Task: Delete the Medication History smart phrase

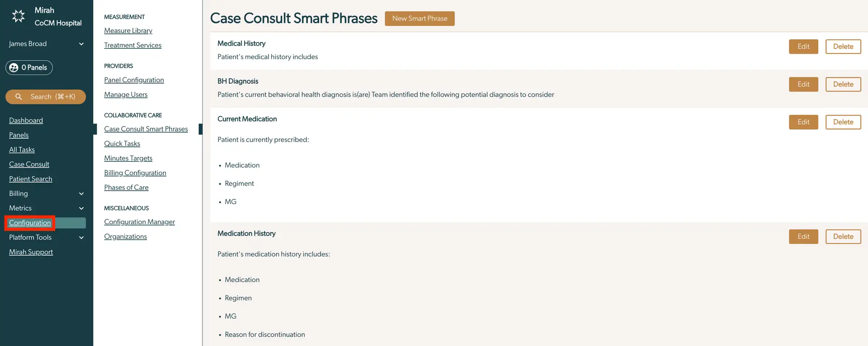Action: tap(843, 236)
